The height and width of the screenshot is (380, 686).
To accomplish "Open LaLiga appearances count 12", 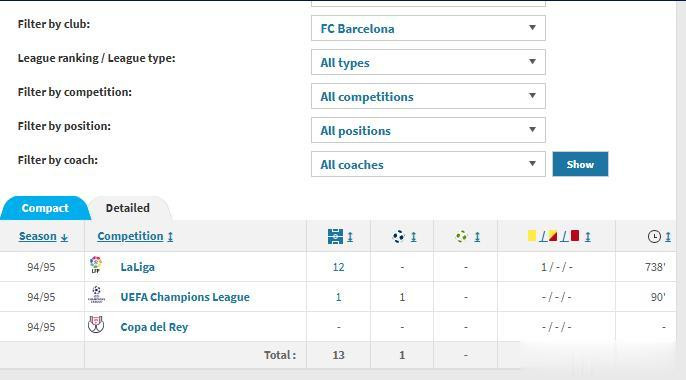I will click(x=339, y=267).
